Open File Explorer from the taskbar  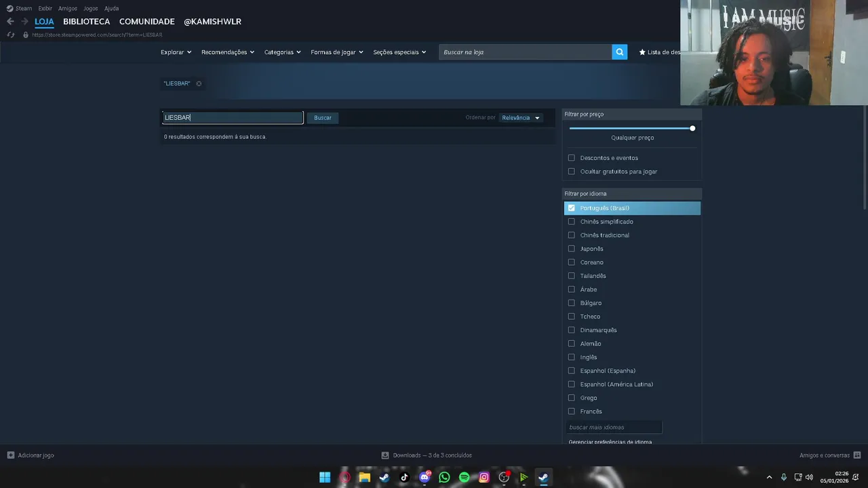pyautogui.click(x=365, y=477)
